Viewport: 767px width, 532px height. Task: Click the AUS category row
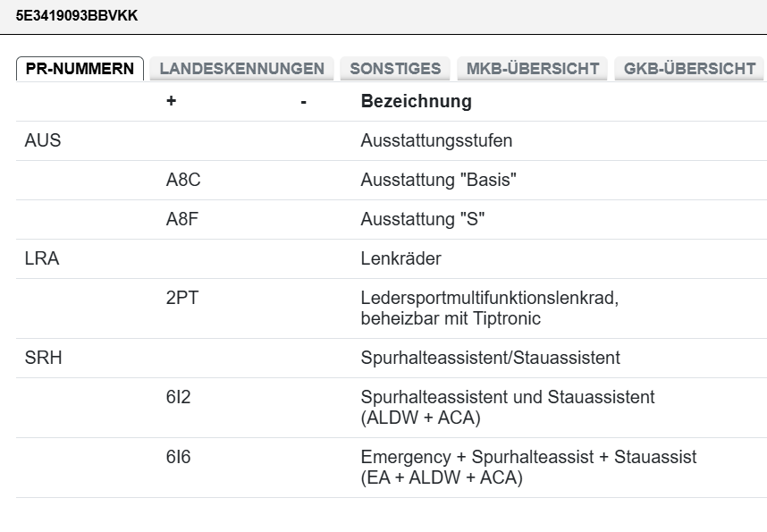point(43,140)
